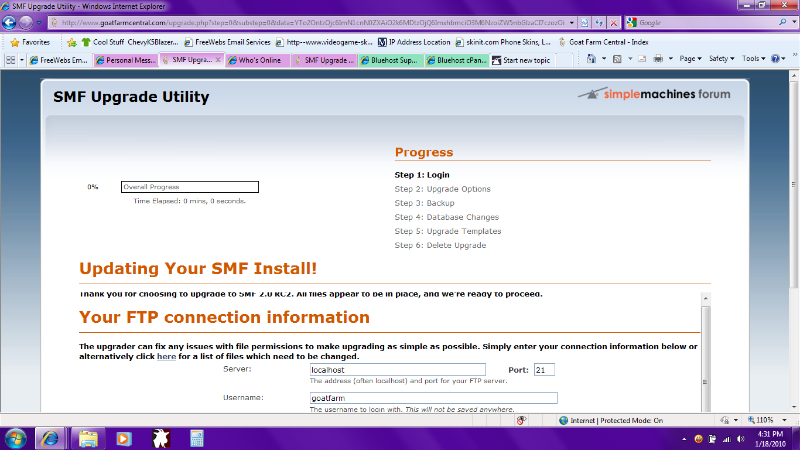Open the Page menu
The width and height of the screenshot is (800, 450).
(690, 59)
